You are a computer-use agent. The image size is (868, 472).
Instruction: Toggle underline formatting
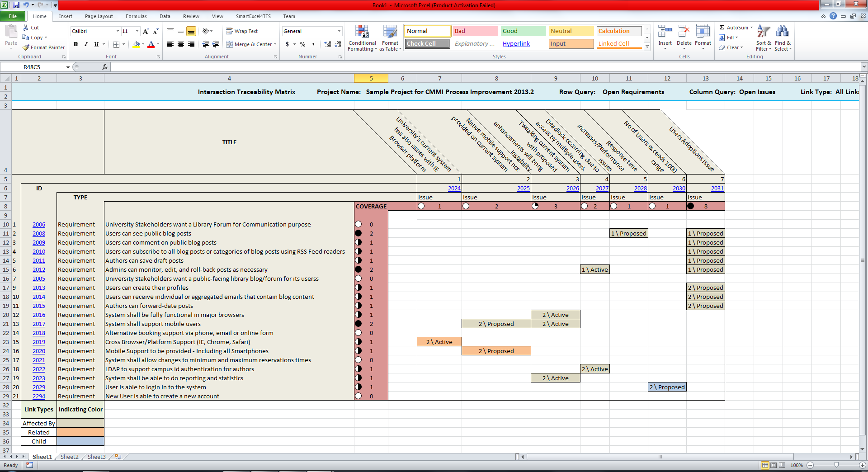point(96,44)
